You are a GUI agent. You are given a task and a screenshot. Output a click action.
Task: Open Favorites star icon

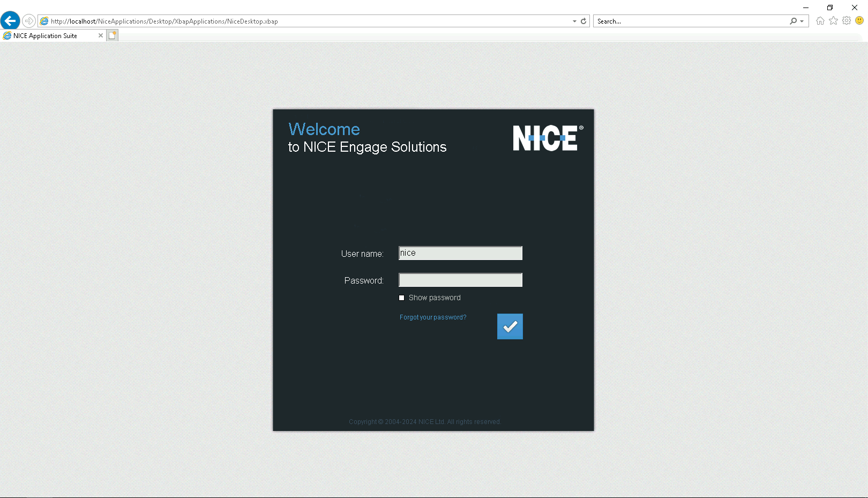pyautogui.click(x=833, y=21)
